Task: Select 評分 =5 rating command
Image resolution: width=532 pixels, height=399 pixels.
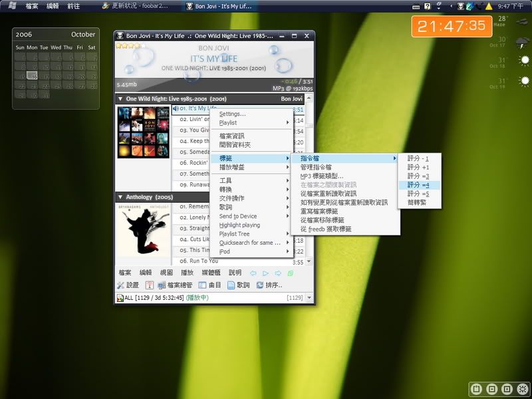Action: point(420,194)
